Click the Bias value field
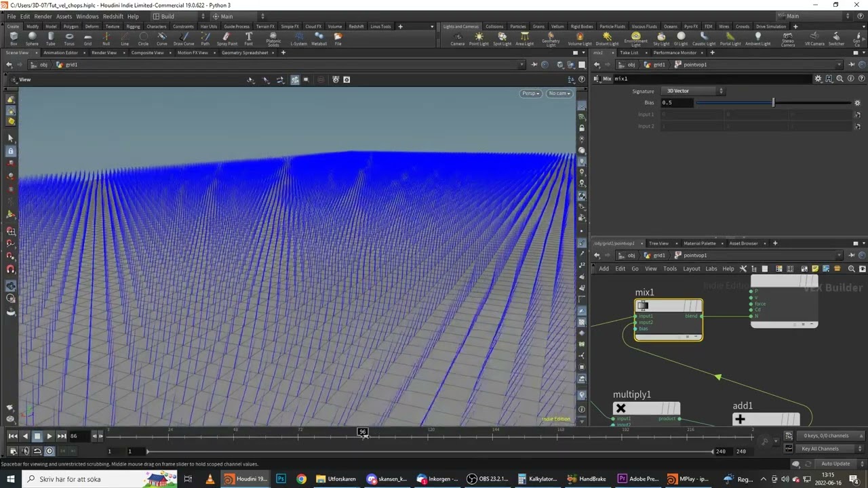 pyautogui.click(x=677, y=102)
